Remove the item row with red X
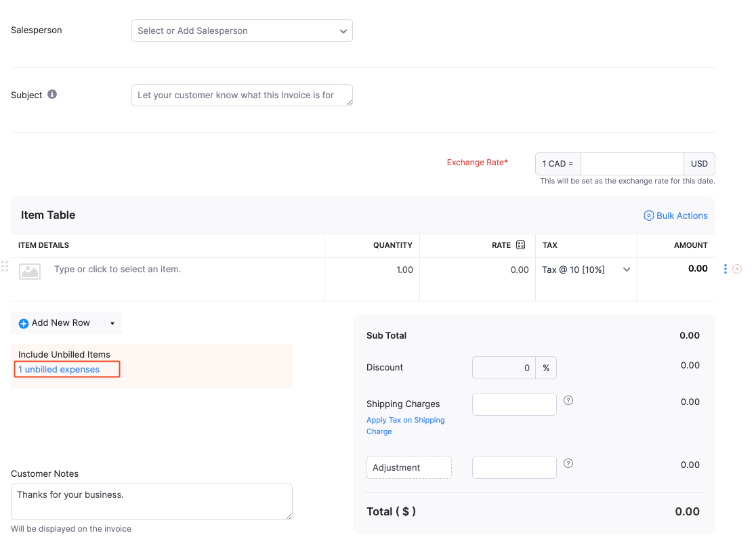The height and width of the screenshot is (554, 756). pos(737,269)
